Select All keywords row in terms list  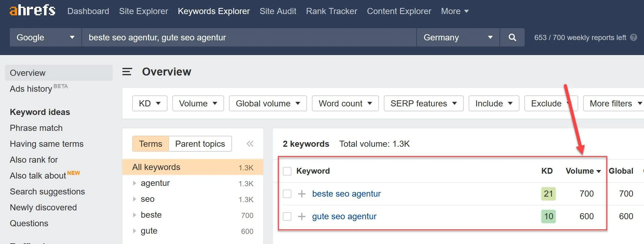193,167
